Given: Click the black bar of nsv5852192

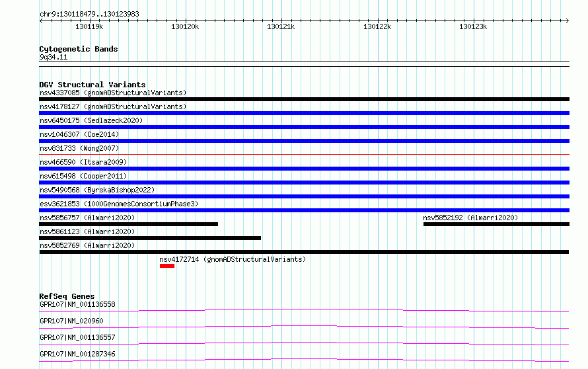Looking at the screenshot, I should (x=497, y=224).
